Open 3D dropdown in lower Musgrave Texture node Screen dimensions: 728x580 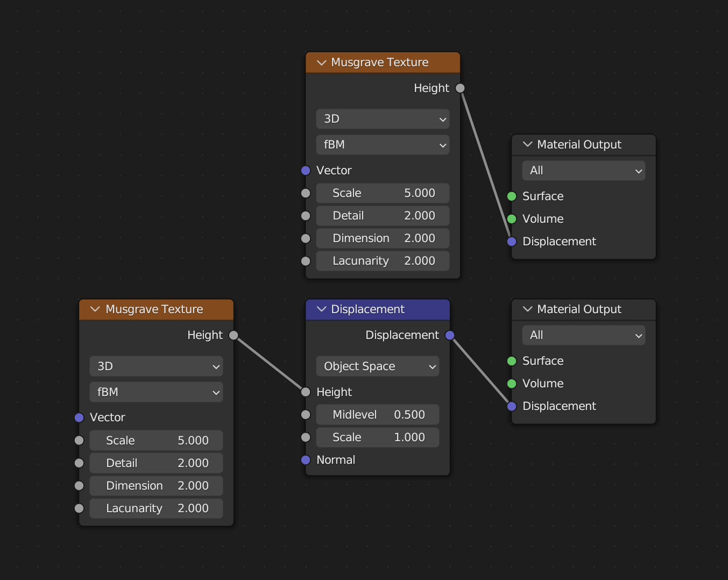(x=156, y=366)
